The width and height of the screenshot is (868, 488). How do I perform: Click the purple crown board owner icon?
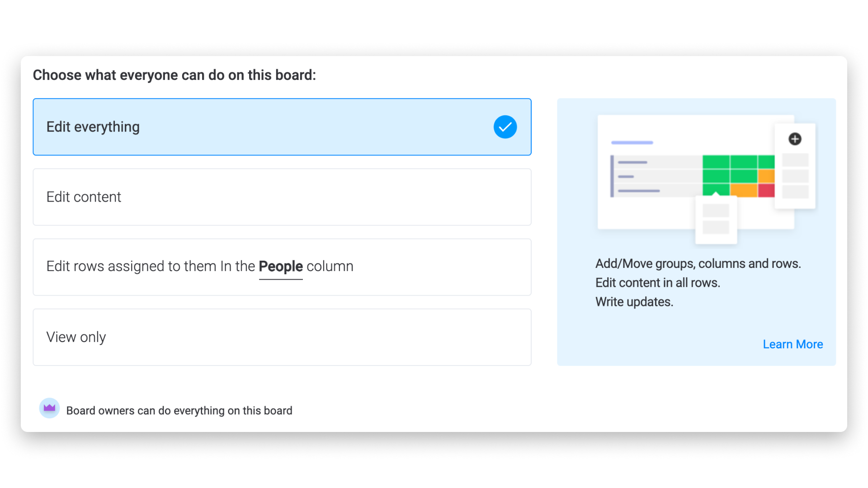pyautogui.click(x=49, y=408)
